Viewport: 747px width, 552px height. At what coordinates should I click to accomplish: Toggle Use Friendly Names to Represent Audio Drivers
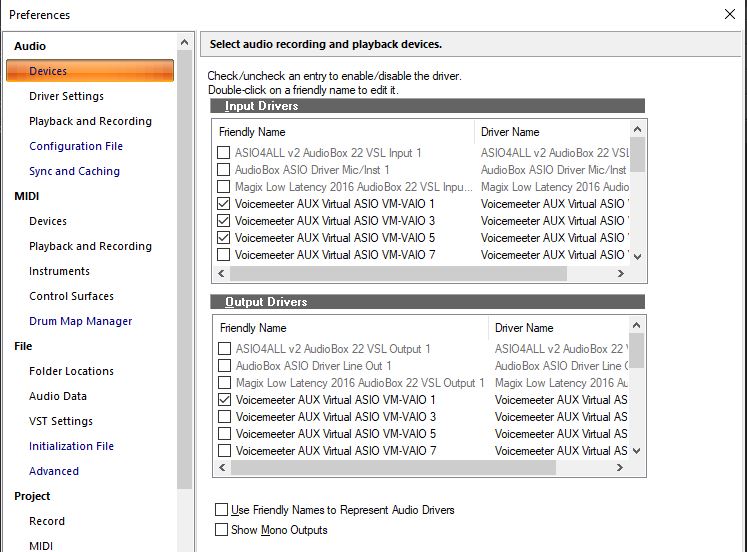[x=221, y=510]
